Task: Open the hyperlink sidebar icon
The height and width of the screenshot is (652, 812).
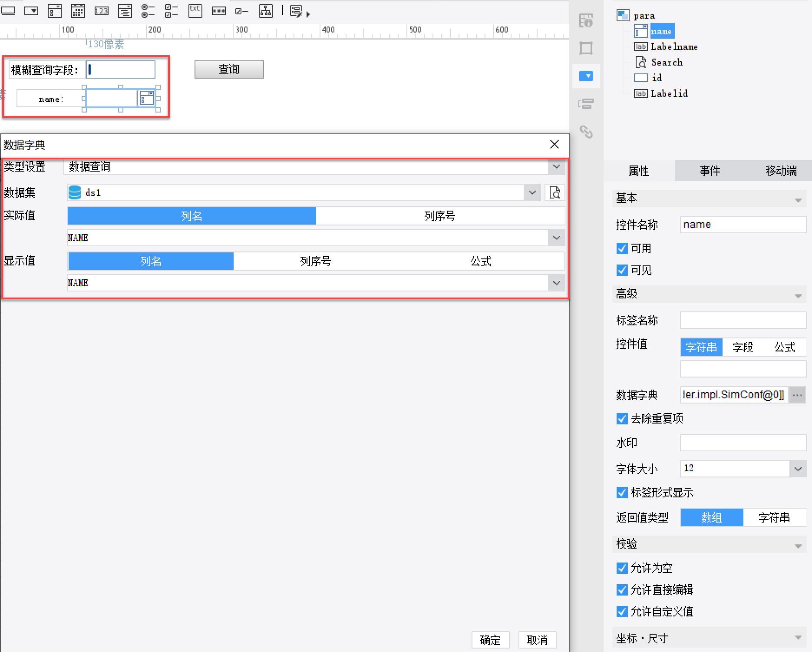Action: (x=586, y=132)
